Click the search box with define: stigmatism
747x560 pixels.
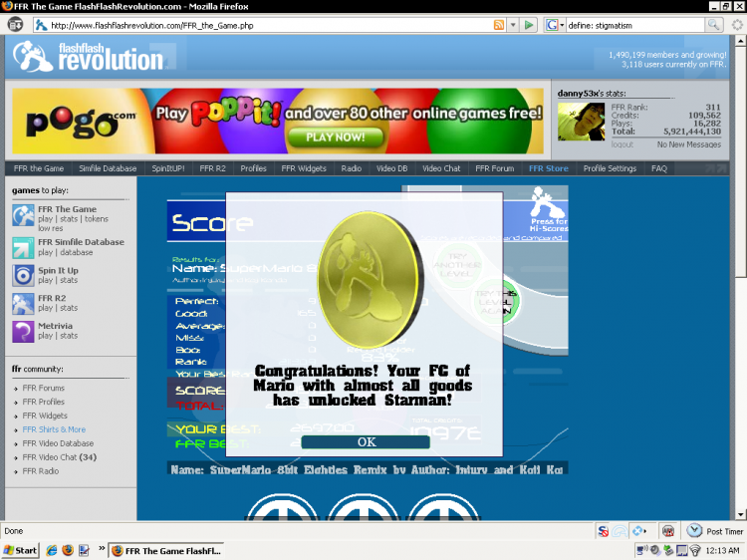click(x=634, y=25)
